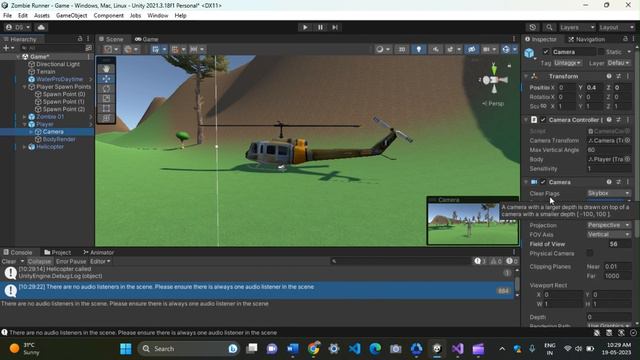Select the Move tool in scene toolbar
Viewport: 640px width, 360px height.
pyautogui.click(x=106, y=79)
